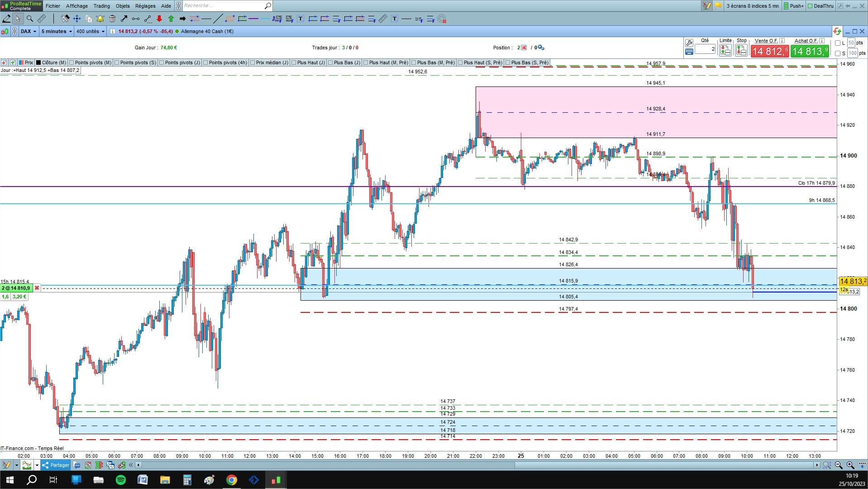This screenshot has height=489, width=868.
Task: Open the Réglages menu
Action: (145, 6)
